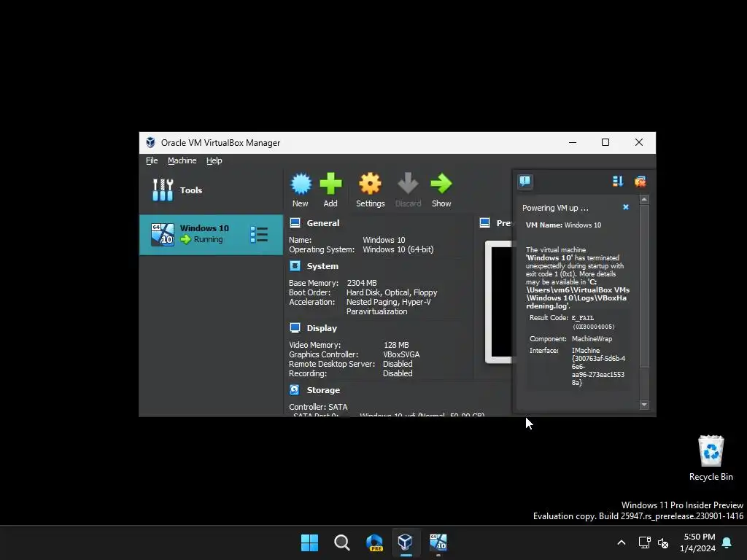This screenshot has height=560, width=747.
Task: Dismiss the Powering VM up notification
Action: click(626, 207)
